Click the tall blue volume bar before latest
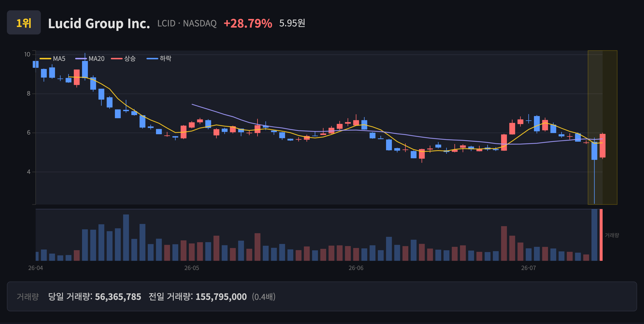Image resolution: width=644 pixels, height=324 pixels. (594, 235)
